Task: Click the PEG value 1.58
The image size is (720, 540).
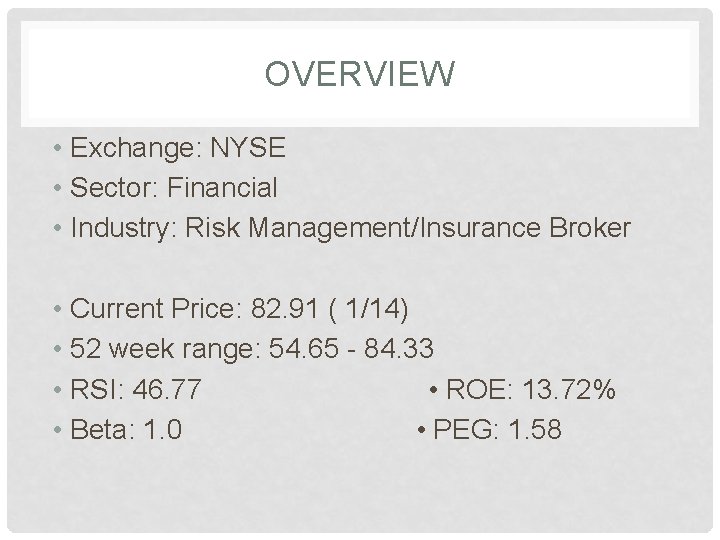Action: pyautogui.click(x=536, y=430)
